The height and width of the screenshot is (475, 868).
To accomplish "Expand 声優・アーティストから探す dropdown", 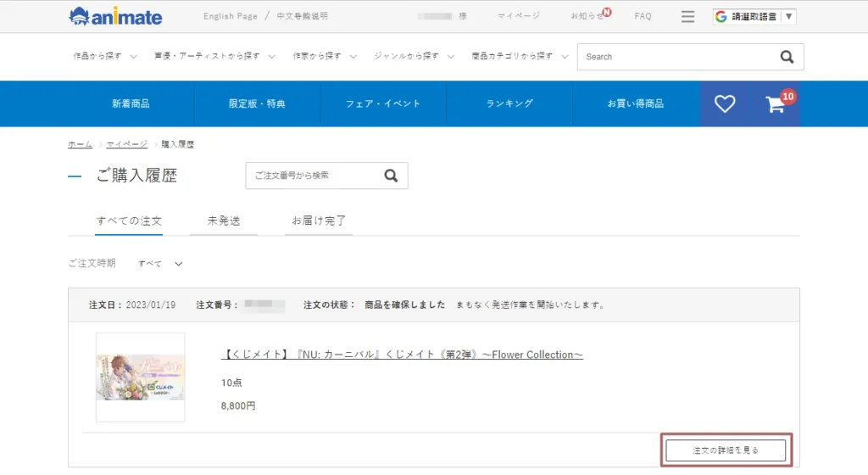I will click(x=214, y=56).
